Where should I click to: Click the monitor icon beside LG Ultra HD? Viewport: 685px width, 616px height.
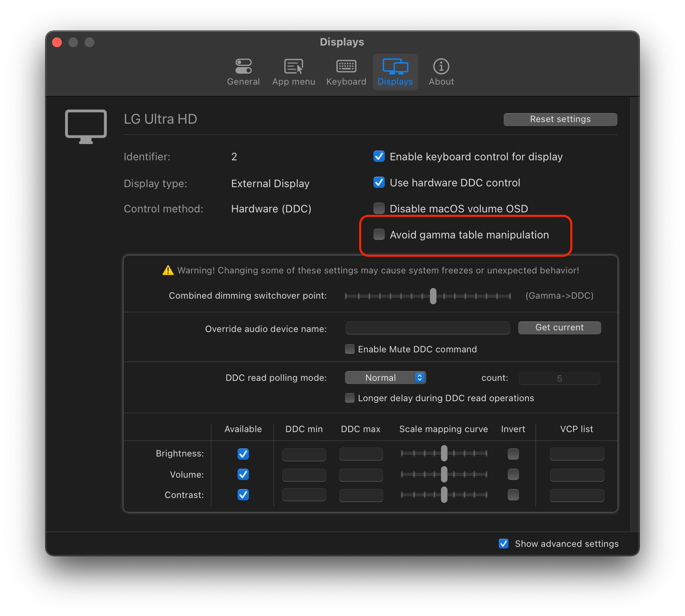click(x=85, y=126)
